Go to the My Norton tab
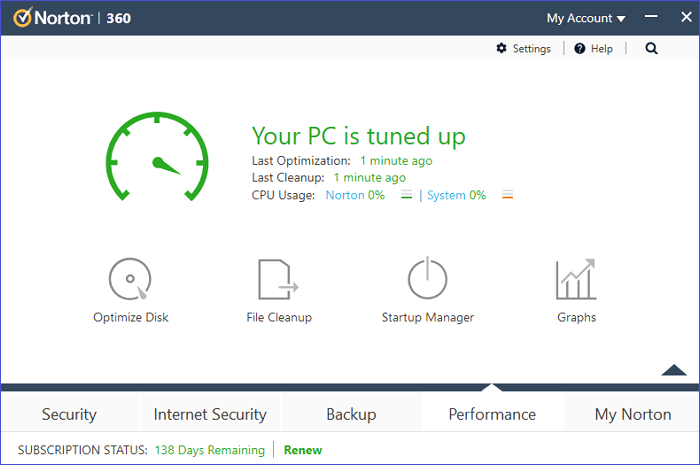 click(633, 414)
